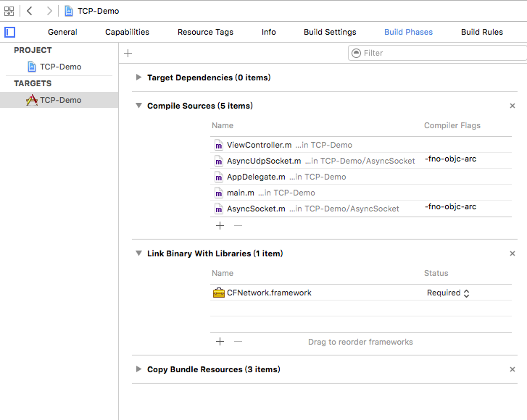Open the Required status dropdown for CFNetwork
The width and height of the screenshot is (527, 420).
click(x=448, y=293)
